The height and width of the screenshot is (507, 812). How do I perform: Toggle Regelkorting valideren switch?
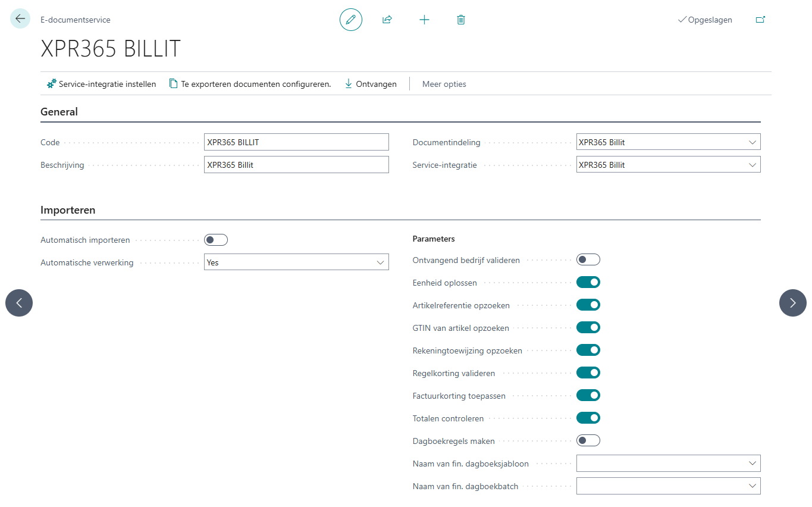(588, 373)
